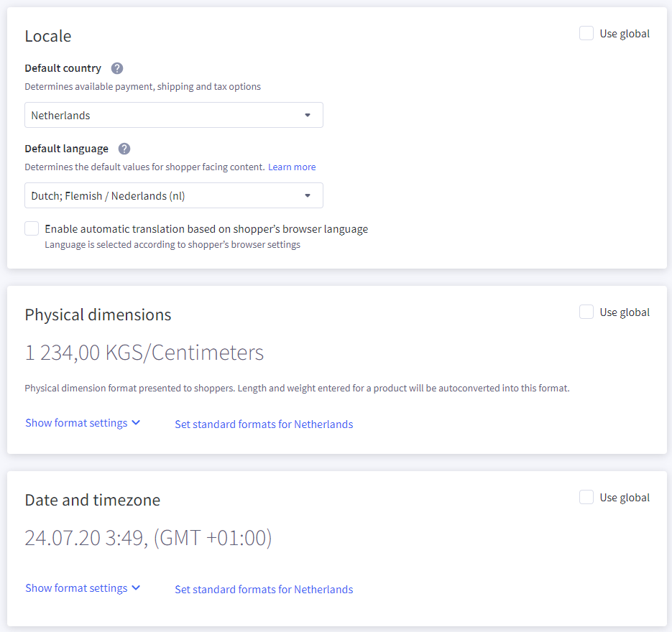
Task: Expand format settings in Date and timezone
Action: [x=75, y=587]
